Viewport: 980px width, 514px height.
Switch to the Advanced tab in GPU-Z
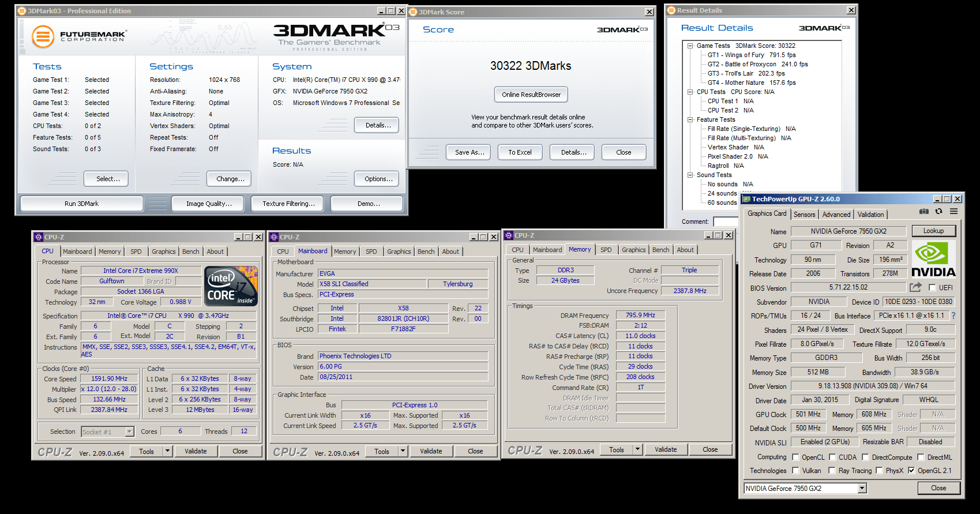(x=836, y=215)
